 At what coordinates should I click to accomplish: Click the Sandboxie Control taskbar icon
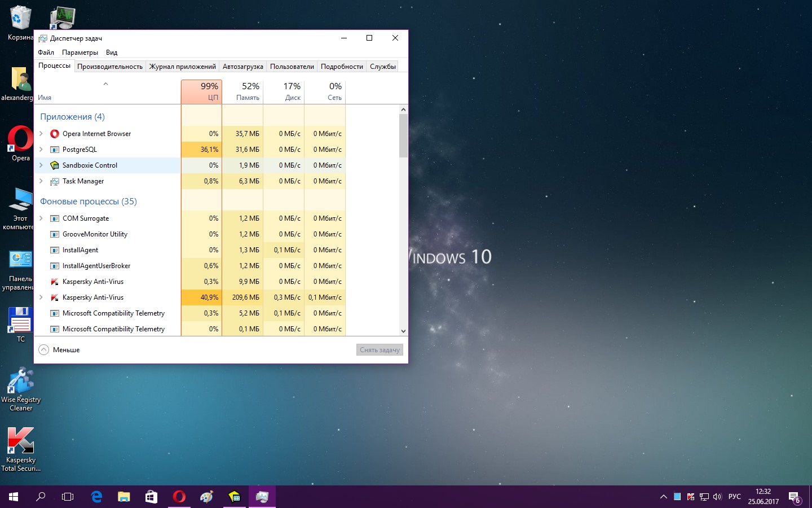[234, 497]
